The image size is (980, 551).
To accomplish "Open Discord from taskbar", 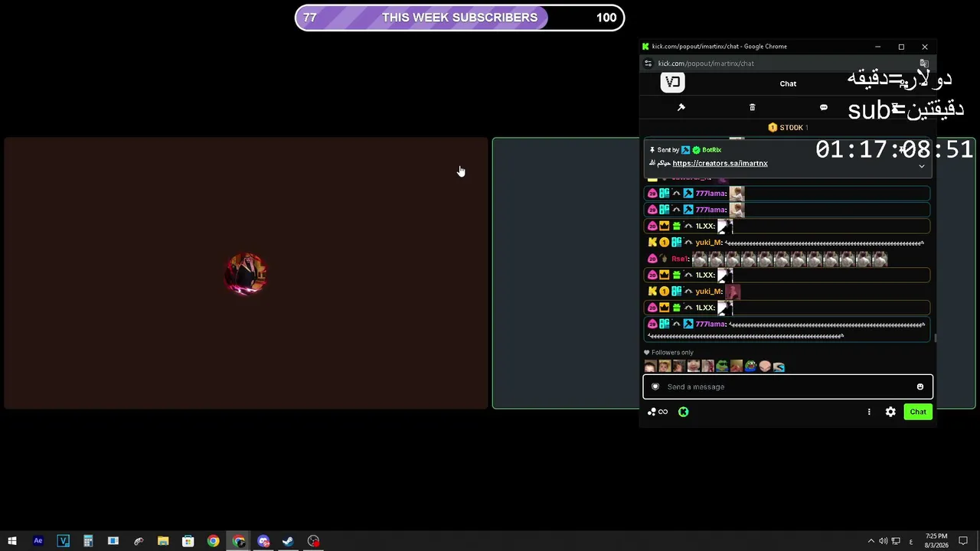I will [x=263, y=541].
